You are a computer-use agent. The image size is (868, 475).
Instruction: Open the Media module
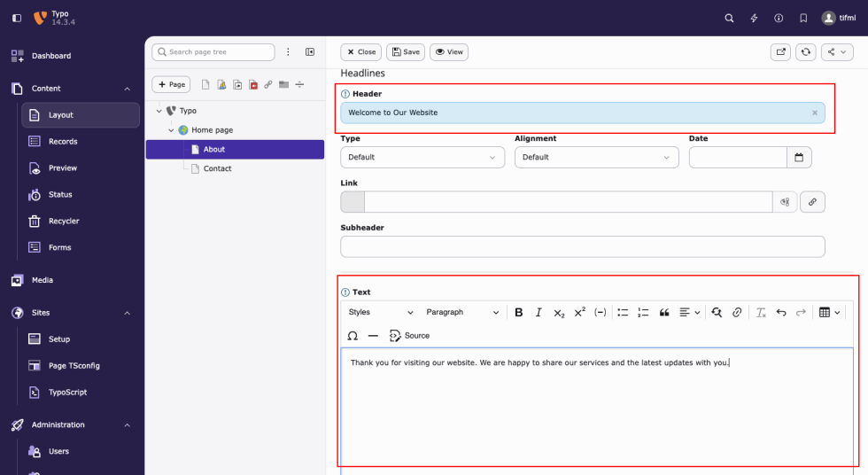(74, 280)
